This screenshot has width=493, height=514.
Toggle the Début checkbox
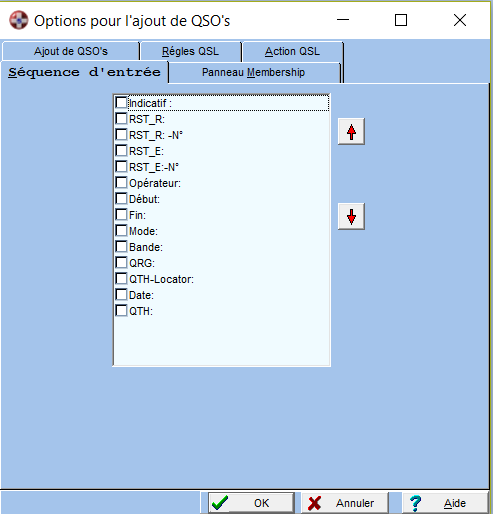121,199
